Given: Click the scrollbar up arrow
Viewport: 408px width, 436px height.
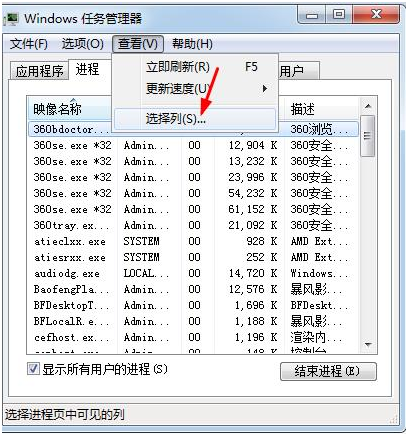Looking at the screenshot, I should coord(368,106).
